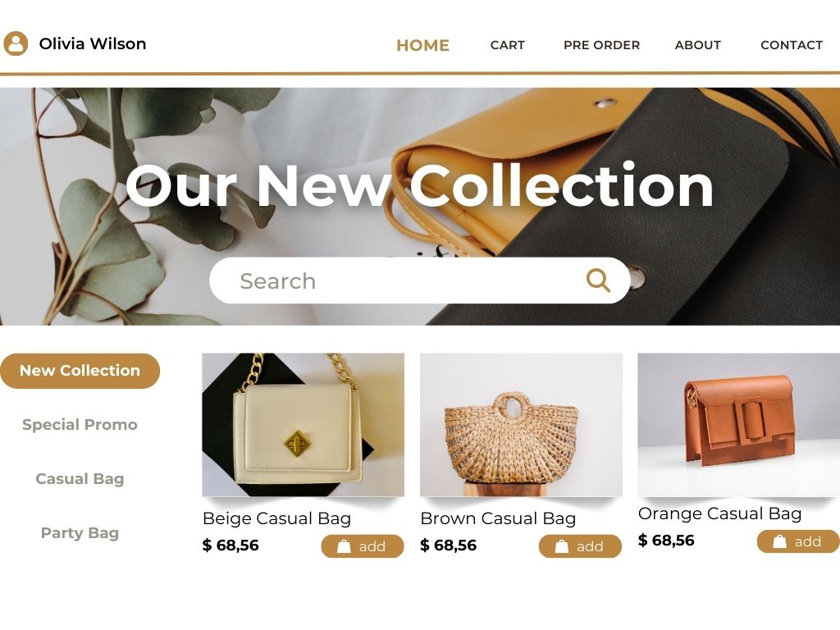Click the bag icon for Brown Casual Bag
840x630 pixels.
(561, 546)
